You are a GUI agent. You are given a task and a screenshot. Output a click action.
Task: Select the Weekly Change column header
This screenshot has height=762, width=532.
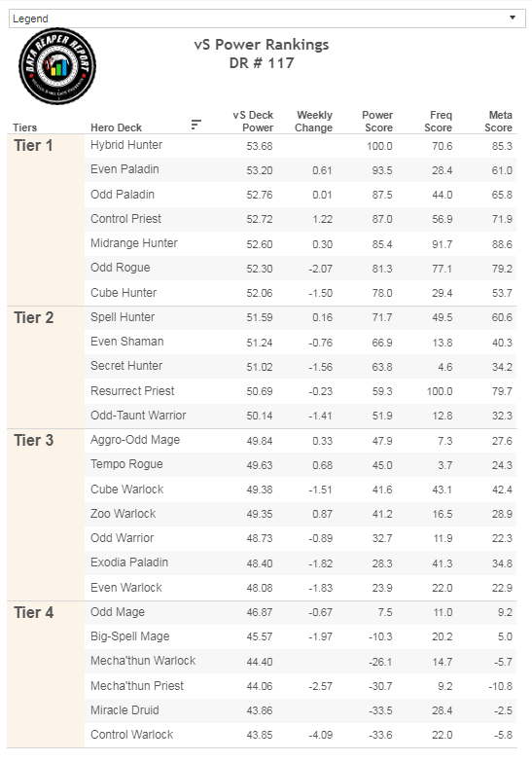pos(314,122)
